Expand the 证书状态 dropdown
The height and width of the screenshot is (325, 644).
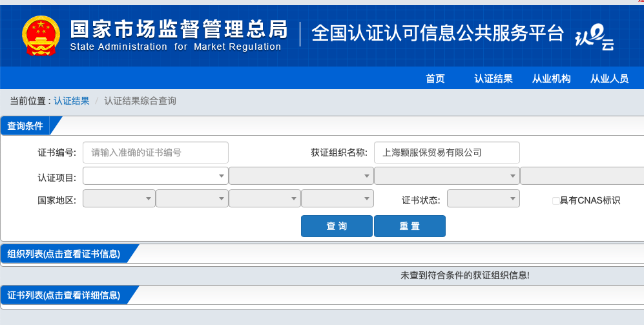coord(483,198)
